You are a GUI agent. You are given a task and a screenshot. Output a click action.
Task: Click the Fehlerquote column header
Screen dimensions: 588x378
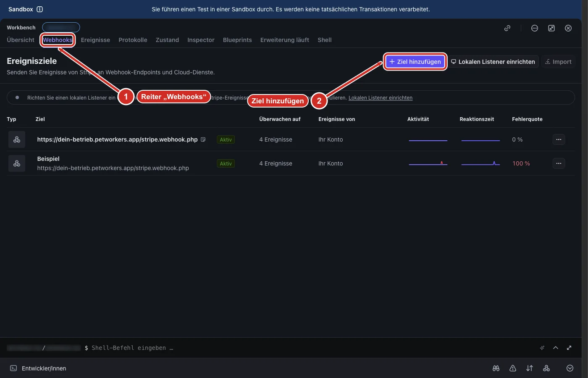point(527,119)
